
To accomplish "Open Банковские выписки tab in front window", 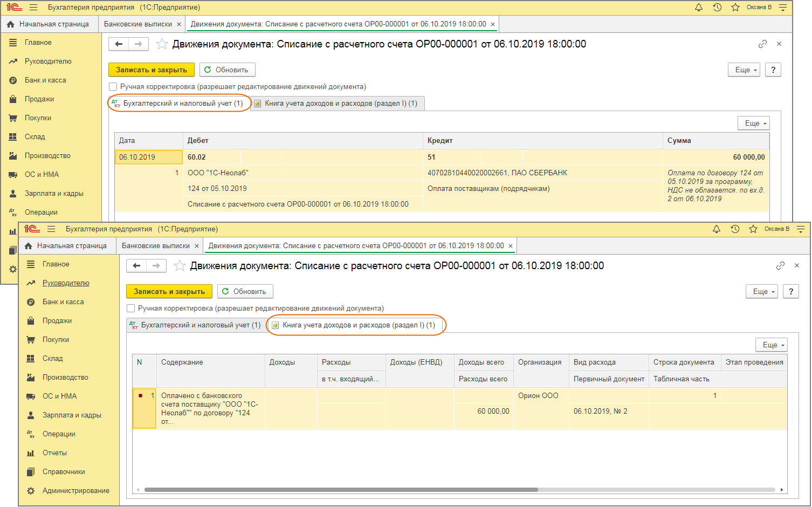I will click(155, 246).
